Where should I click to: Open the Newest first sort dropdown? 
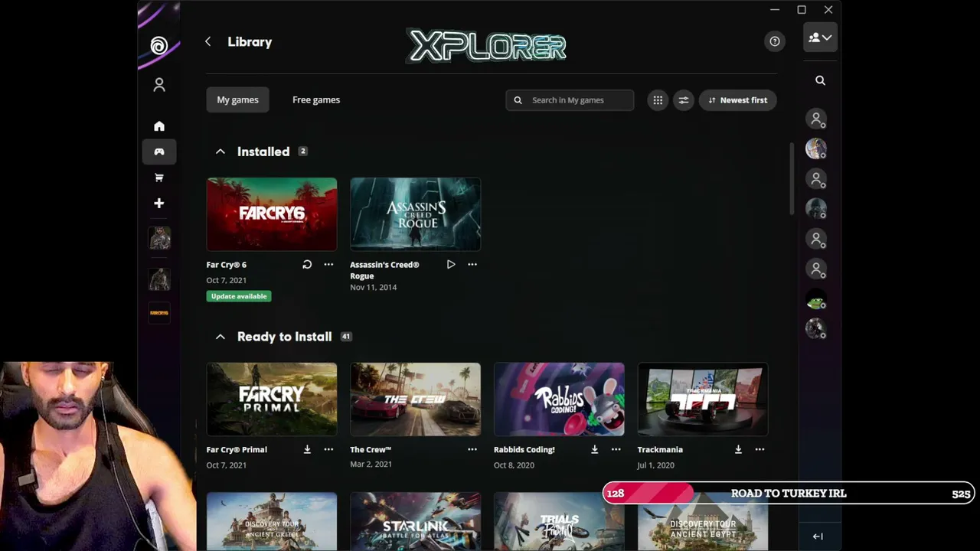(x=738, y=100)
